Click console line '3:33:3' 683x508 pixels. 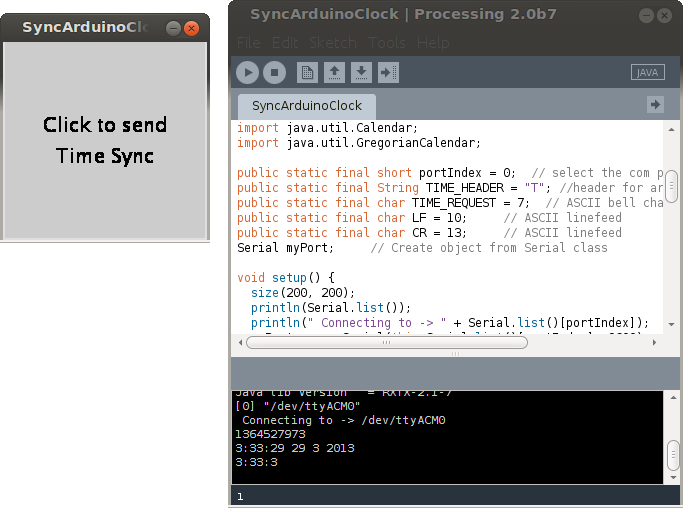[257, 462]
